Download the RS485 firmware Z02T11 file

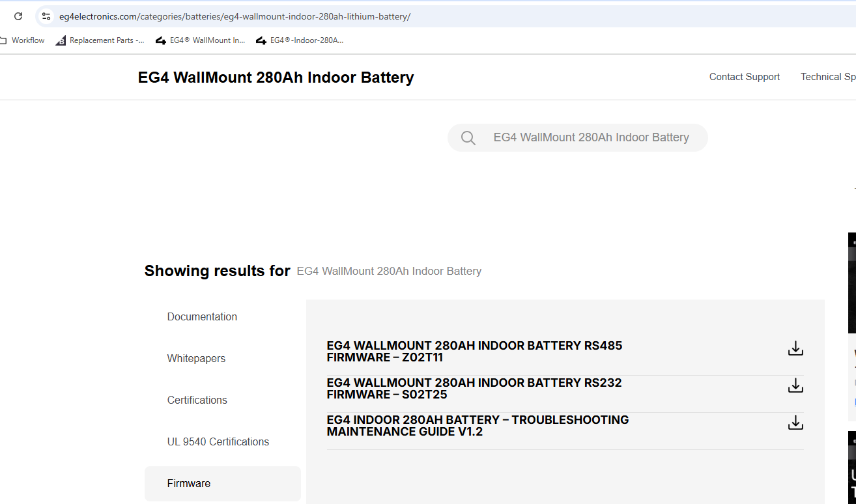(x=795, y=348)
